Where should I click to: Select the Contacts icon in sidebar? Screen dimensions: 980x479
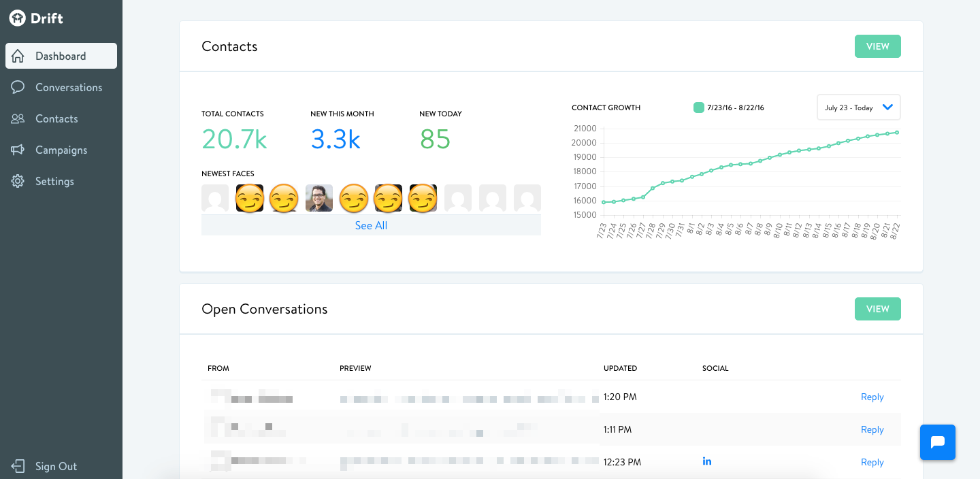point(18,118)
